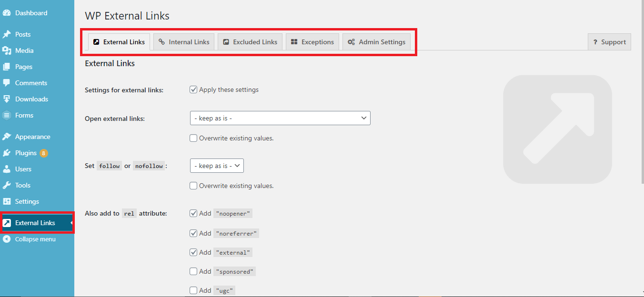The image size is (644, 297).
Task: Open the Tools menu item
Action: tap(37, 185)
